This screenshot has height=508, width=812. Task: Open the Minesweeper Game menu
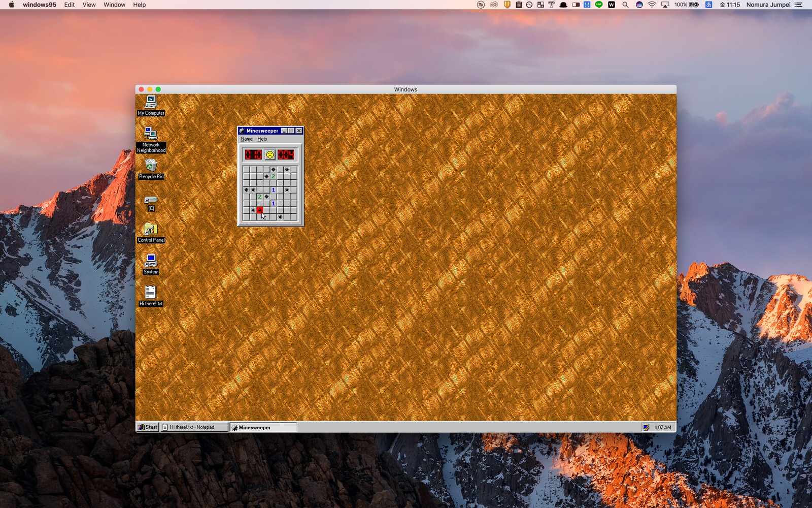pyautogui.click(x=247, y=139)
